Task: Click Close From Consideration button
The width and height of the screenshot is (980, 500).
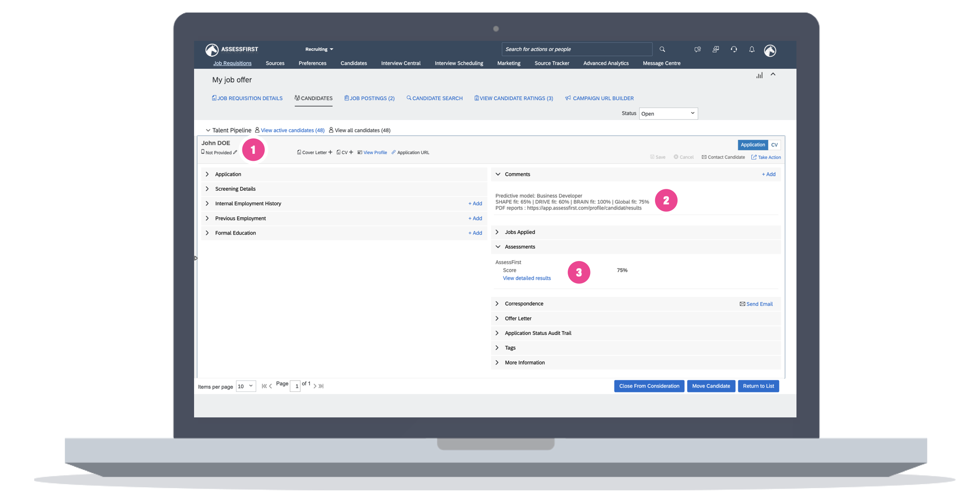Action: tap(649, 386)
